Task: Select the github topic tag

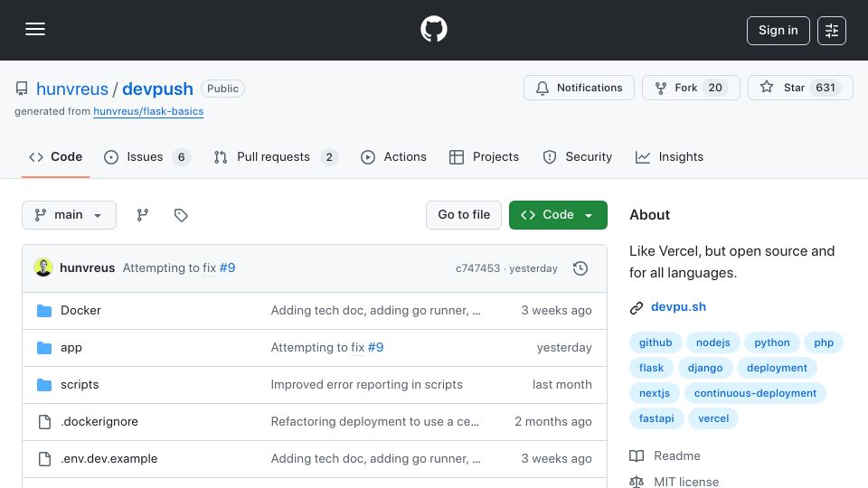Action: click(656, 343)
